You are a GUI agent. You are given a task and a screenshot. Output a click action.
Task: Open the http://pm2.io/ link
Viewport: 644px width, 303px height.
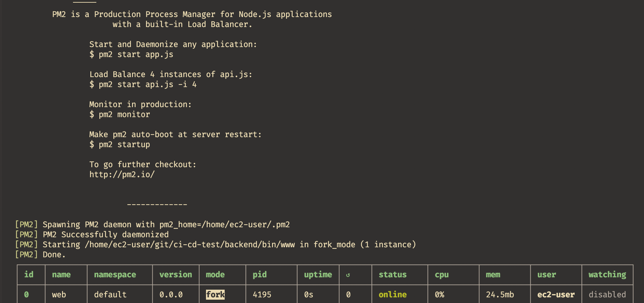(122, 175)
